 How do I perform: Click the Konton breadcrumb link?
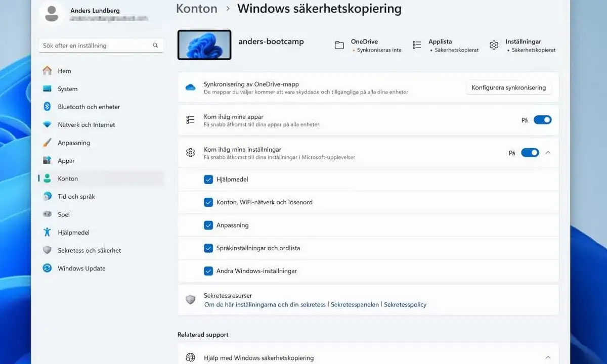pos(197,9)
